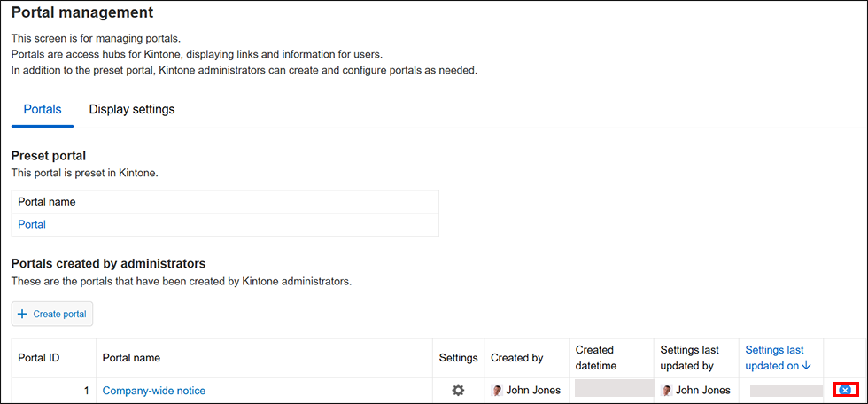The image size is (868, 404).
Task: Click John Jones avatar in Created by column
Action: (497, 391)
